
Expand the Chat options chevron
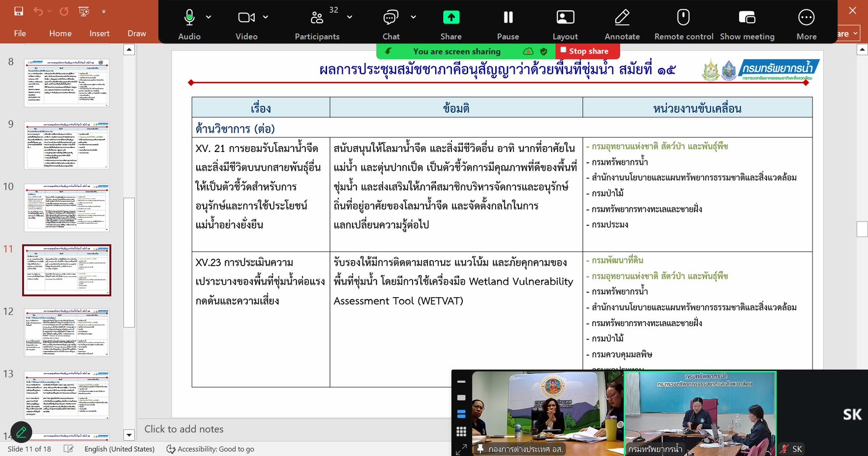(414, 17)
